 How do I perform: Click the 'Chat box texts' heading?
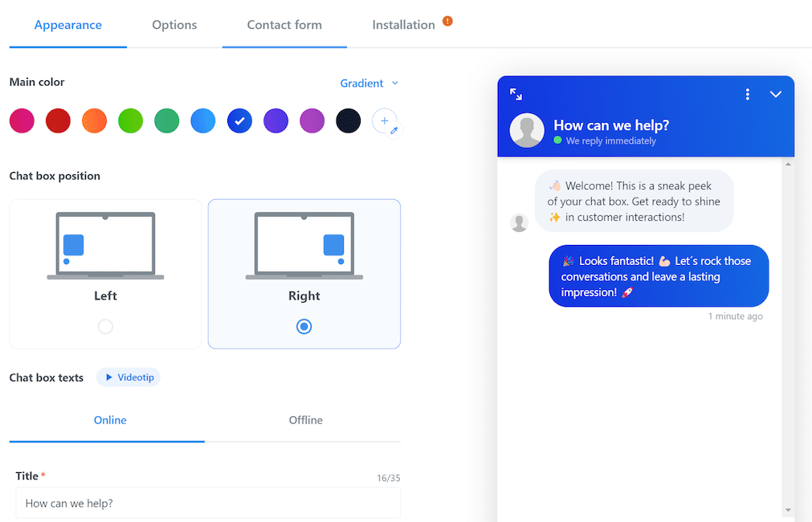46,377
